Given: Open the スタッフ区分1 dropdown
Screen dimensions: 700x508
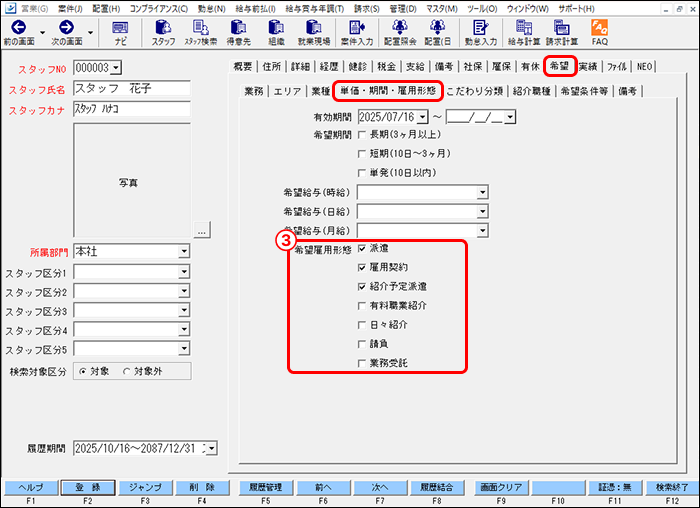Looking at the screenshot, I should [184, 271].
